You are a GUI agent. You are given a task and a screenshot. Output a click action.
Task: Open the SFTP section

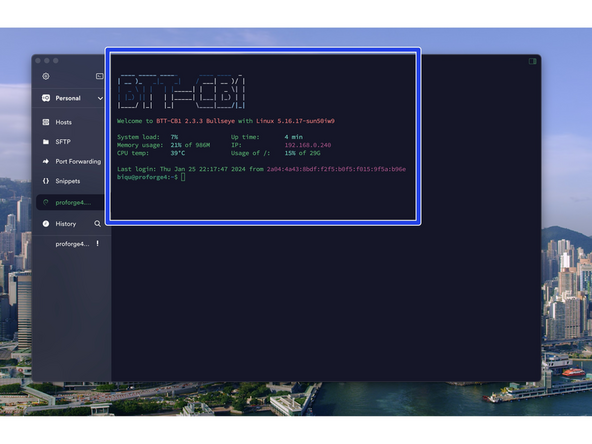63,142
